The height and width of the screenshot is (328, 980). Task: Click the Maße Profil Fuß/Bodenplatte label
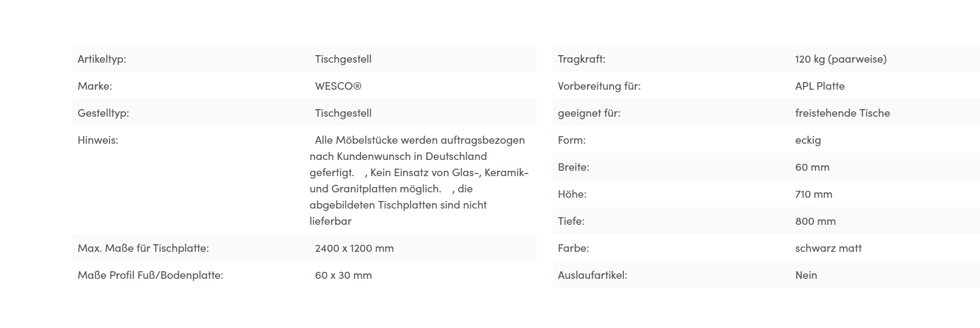tap(151, 275)
